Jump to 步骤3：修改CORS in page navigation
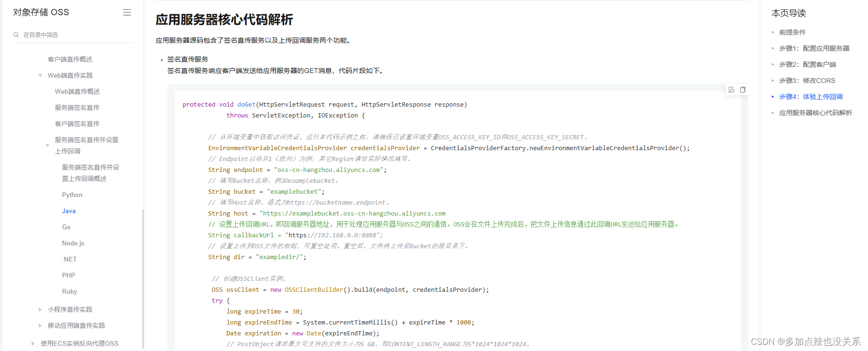Image resolution: width=868 pixels, height=351 pixels. 807,81
